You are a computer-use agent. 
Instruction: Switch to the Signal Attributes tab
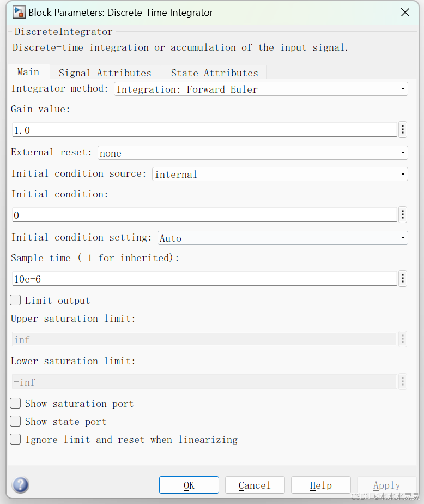[x=105, y=73]
